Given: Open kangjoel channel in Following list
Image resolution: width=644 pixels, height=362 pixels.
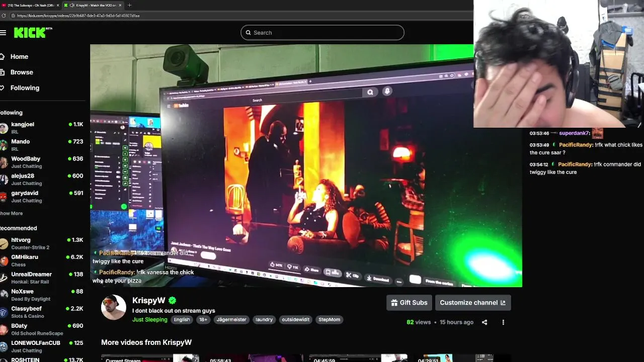Looking at the screenshot, I should (x=42, y=128).
